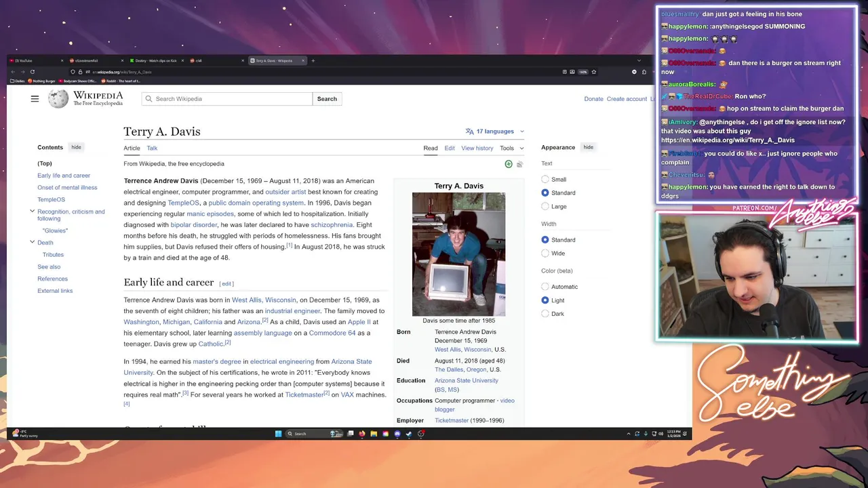Click the edit link beside Early life and career
This screenshot has height=488, width=868.
(x=226, y=284)
